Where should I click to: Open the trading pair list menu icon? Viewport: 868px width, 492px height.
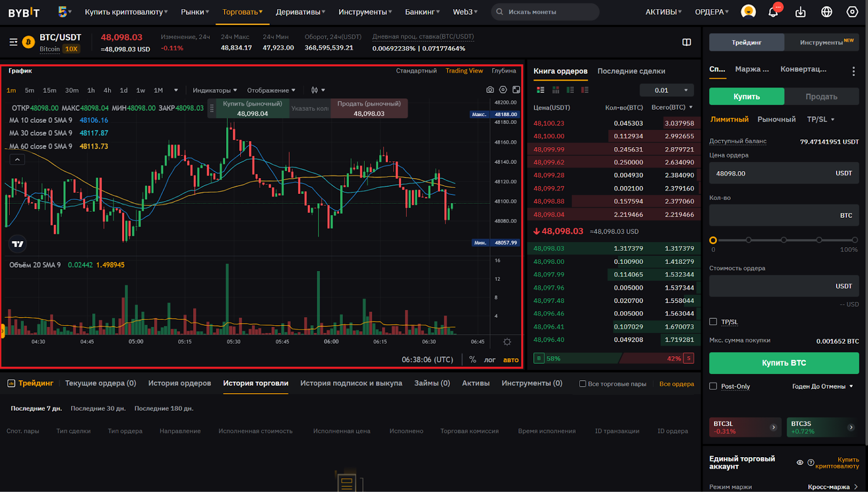coord(13,42)
